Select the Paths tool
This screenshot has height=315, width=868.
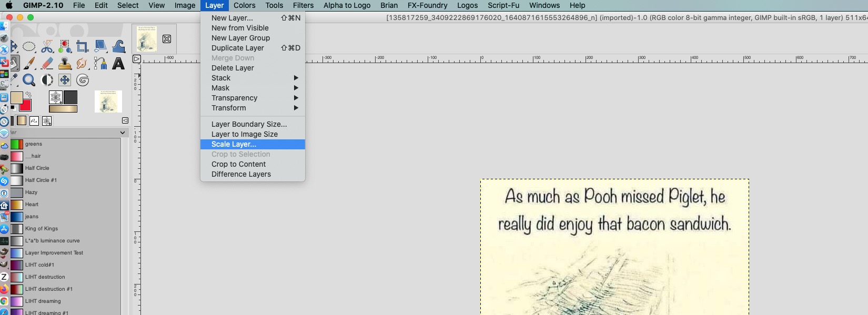[x=100, y=64]
